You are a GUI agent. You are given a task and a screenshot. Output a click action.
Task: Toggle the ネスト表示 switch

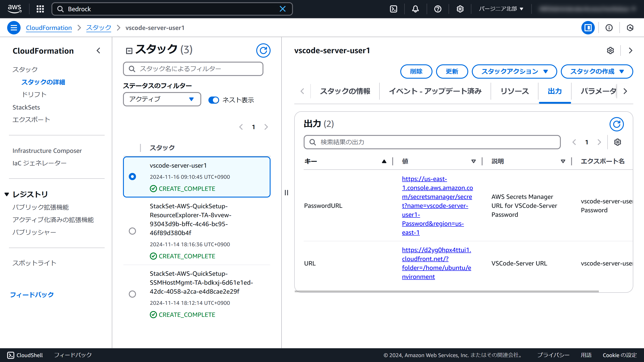(214, 100)
